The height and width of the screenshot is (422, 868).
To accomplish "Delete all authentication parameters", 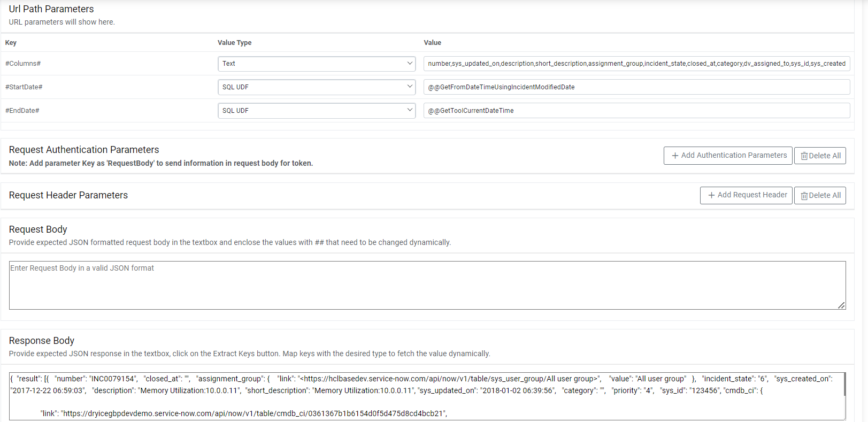I will click(820, 156).
